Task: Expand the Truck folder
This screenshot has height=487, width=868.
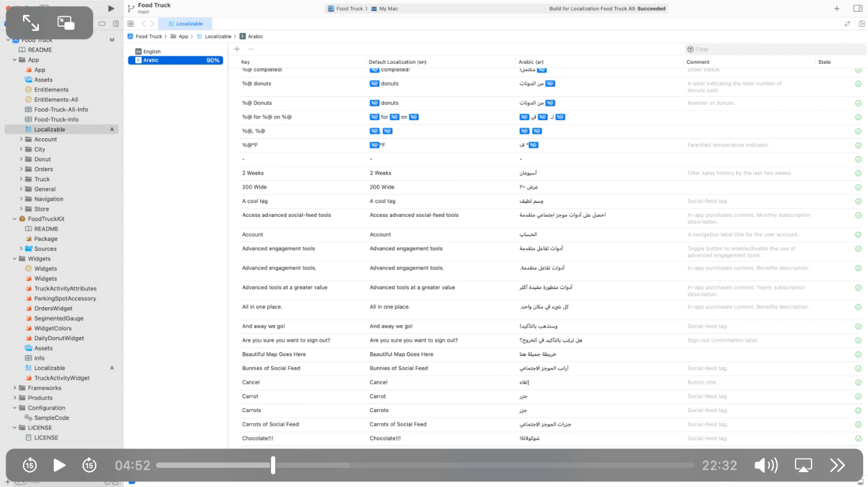Action: [x=21, y=179]
